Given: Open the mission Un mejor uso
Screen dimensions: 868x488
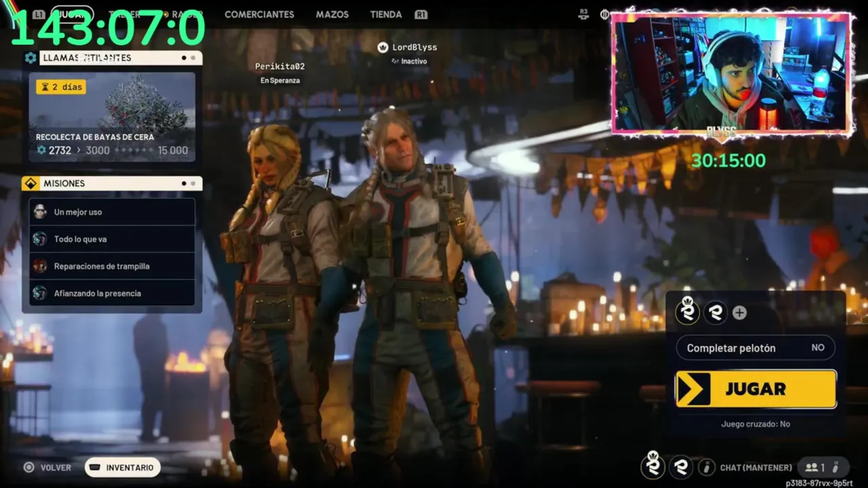Looking at the screenshot, I should click(112, 211).
